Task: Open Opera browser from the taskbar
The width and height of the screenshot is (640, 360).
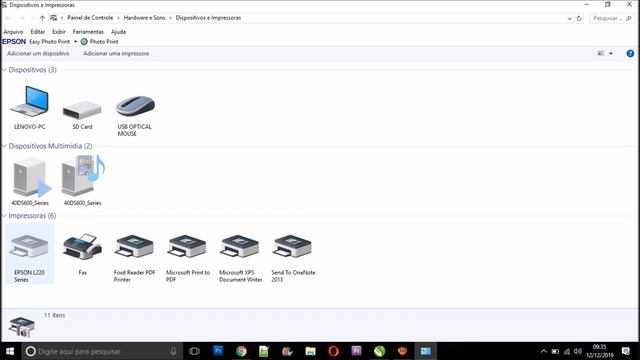Action: tap(333, 351)
